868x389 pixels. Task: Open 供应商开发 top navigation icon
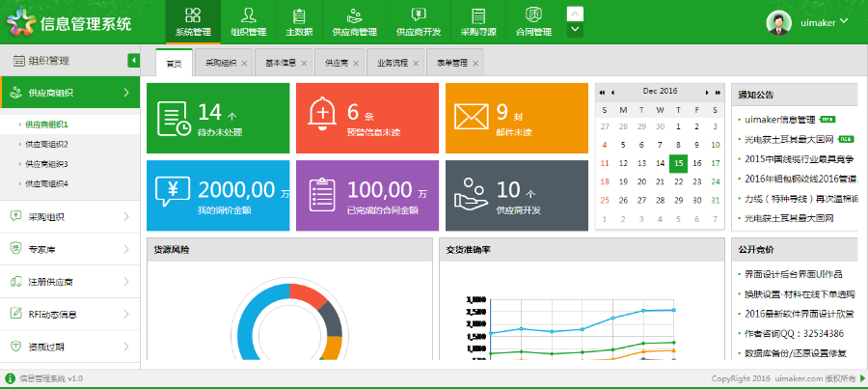pyautogui.click(x=419, y=15)
